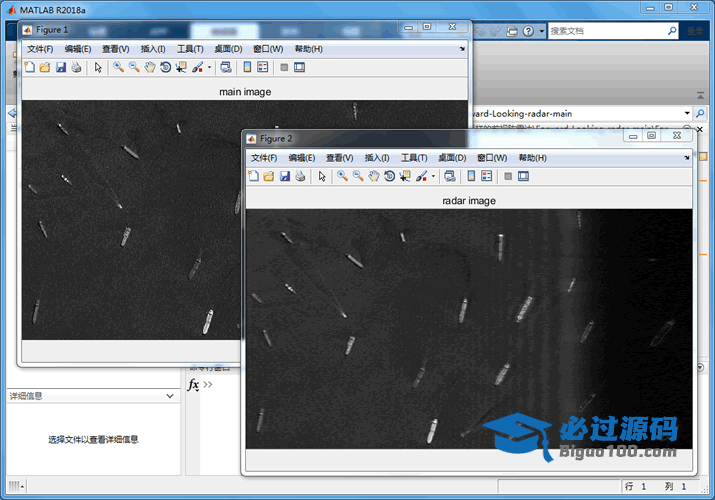Select the Data Cursor tool in Figure 2
The height and width of the screenshot is (500, 715).
point(405,176)
